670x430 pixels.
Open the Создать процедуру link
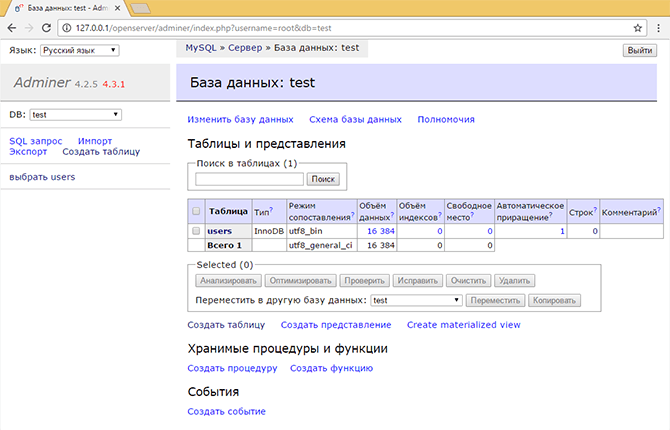(x=230, y=368)
